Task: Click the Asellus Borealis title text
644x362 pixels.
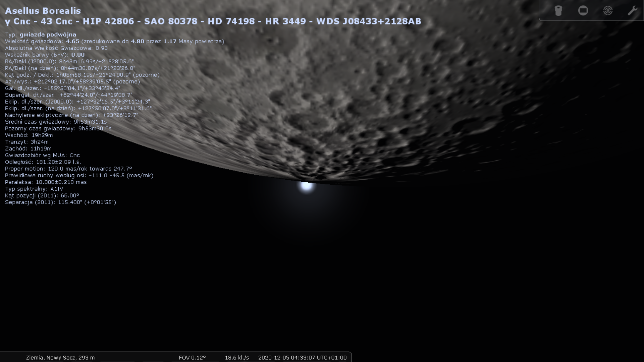Action: click(x=43, y=11)
